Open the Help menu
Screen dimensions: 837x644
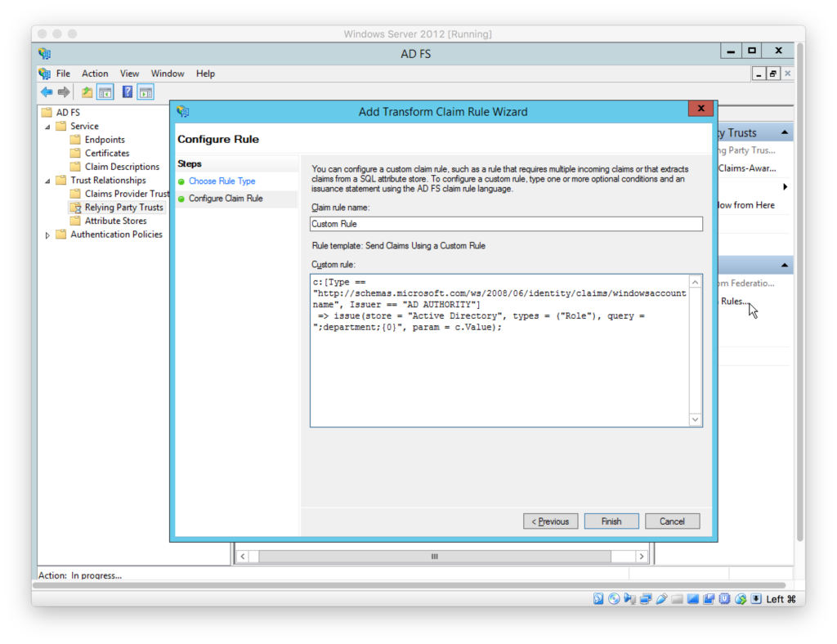pos(205,74)
